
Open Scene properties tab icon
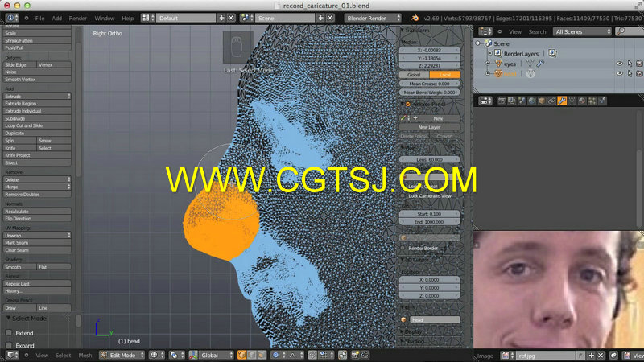[522, 101]
